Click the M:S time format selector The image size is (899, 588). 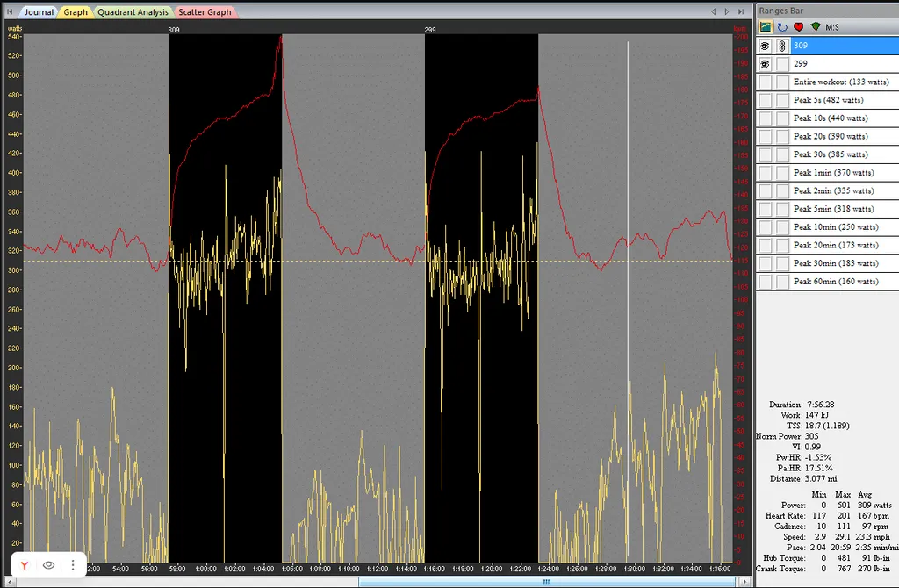[x=832, y=27]
